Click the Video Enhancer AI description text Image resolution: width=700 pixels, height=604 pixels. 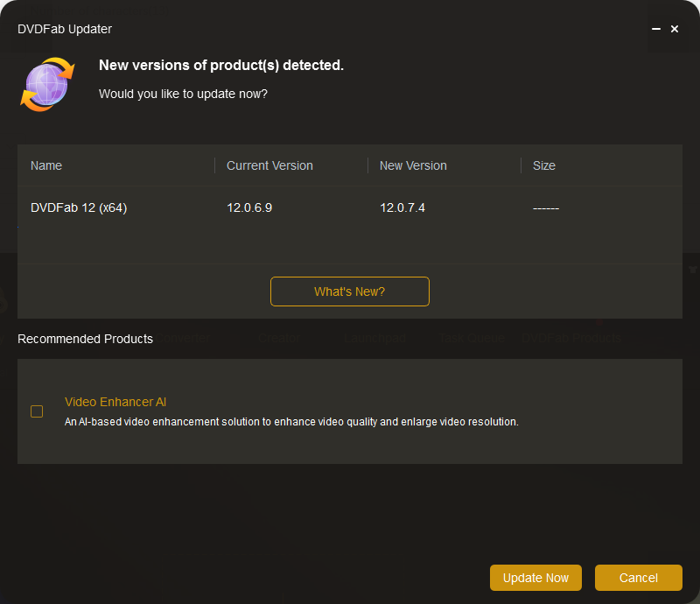tap(291, 422)
